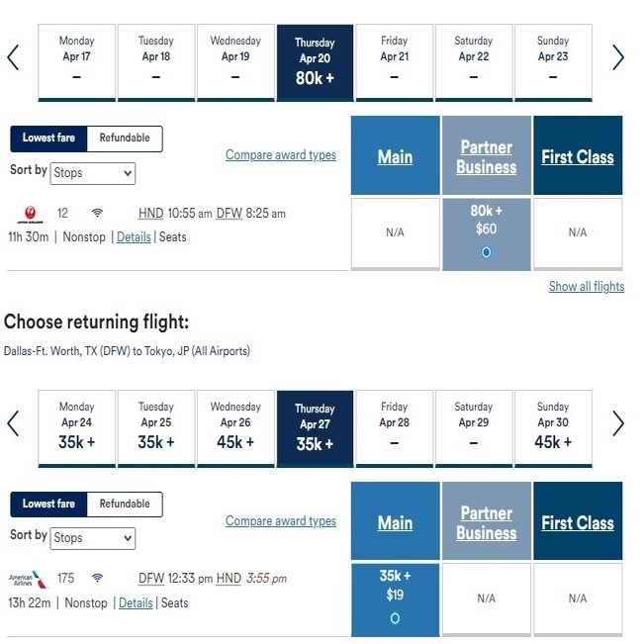Image resolution: width=644 pixels, height=644 pixels.
Task: Click Show all flights link
Action: pyautogui.click(x=587, y=287)
